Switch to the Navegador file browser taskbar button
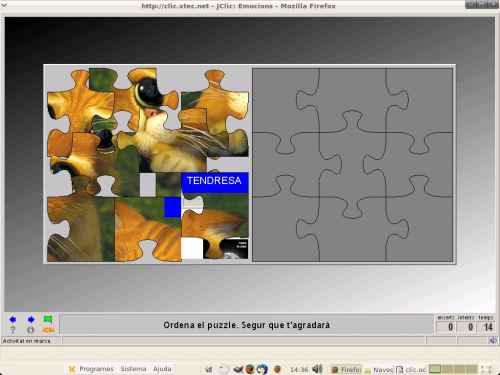Viewport: 500px width, 375px height. click(379, 369)
